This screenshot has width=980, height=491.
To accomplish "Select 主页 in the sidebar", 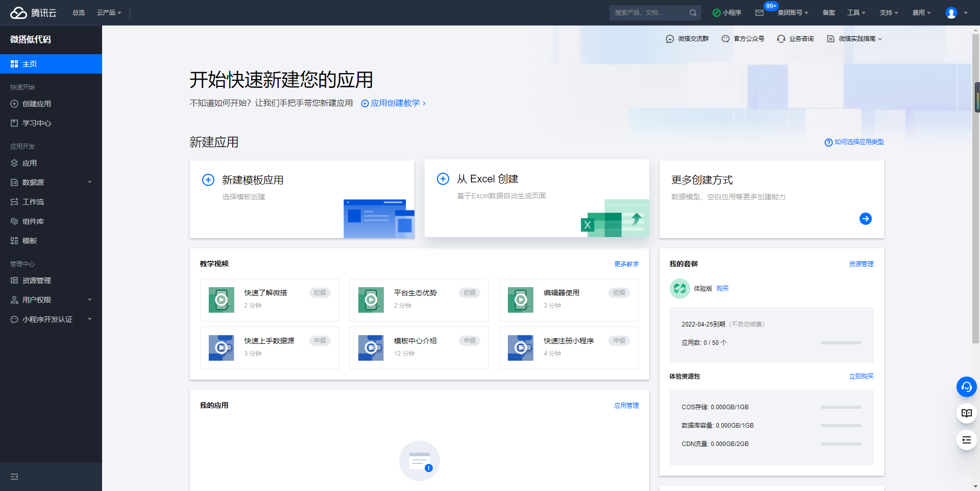I will click(x=51, y=64).
